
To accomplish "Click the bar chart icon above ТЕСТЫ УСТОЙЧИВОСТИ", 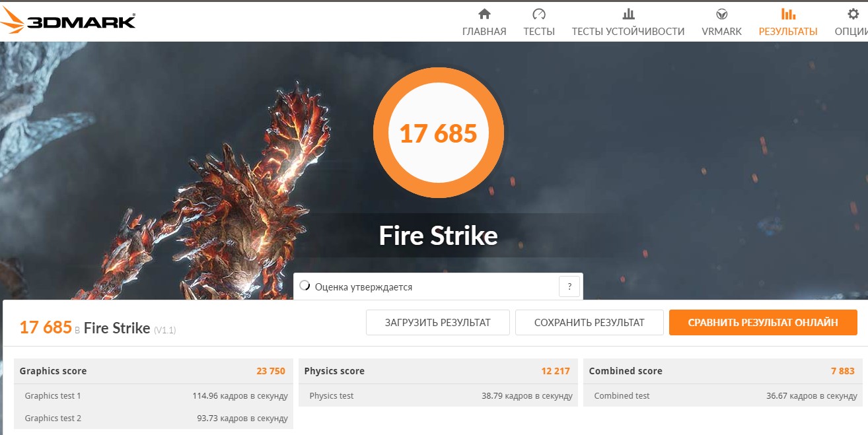I will click(628, 14).
